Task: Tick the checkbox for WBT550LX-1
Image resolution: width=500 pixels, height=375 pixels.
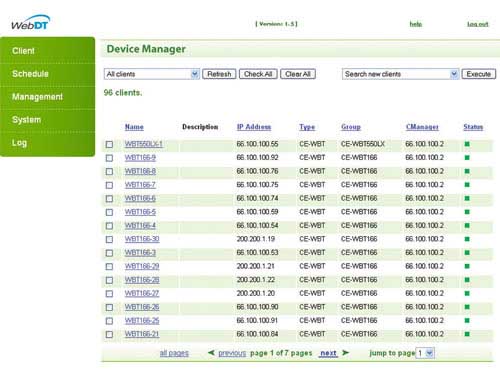Action: (x=109, y=144)
